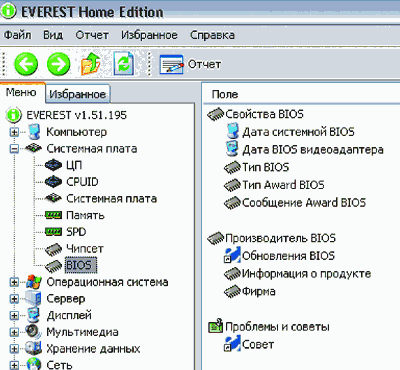Click the Мультимедиа speaker icon
This screenshot has height=370, width=400.
click(x=33, y=332)
